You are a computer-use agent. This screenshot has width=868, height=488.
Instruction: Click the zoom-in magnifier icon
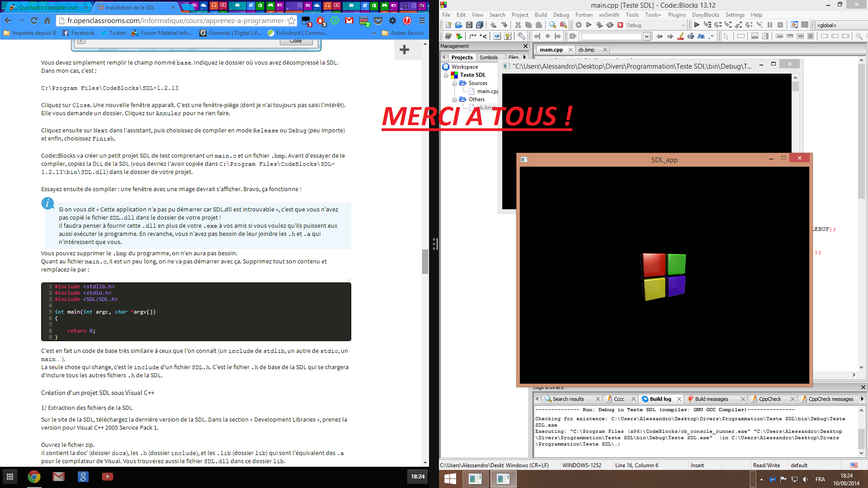click(x=859, y=36)
